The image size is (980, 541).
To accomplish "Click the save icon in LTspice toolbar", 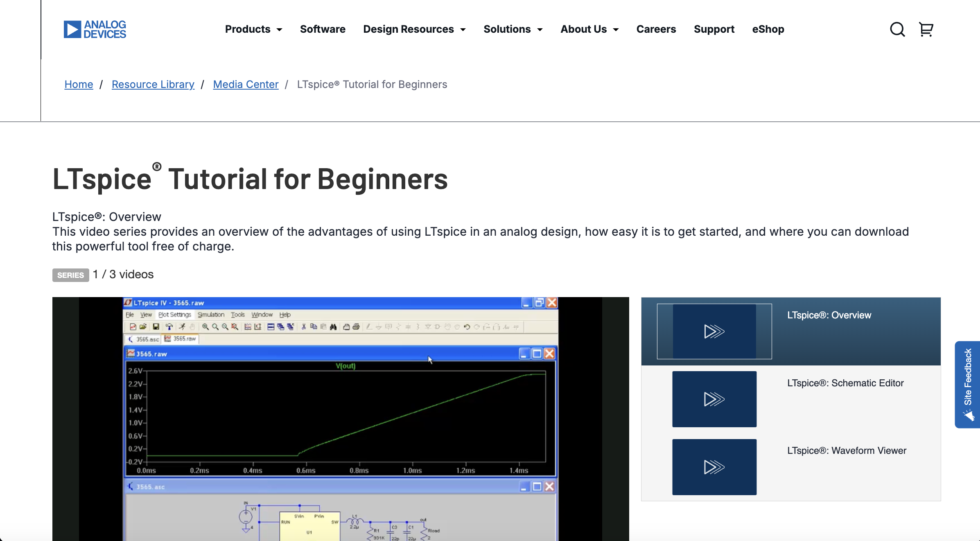I will [156, 327].
